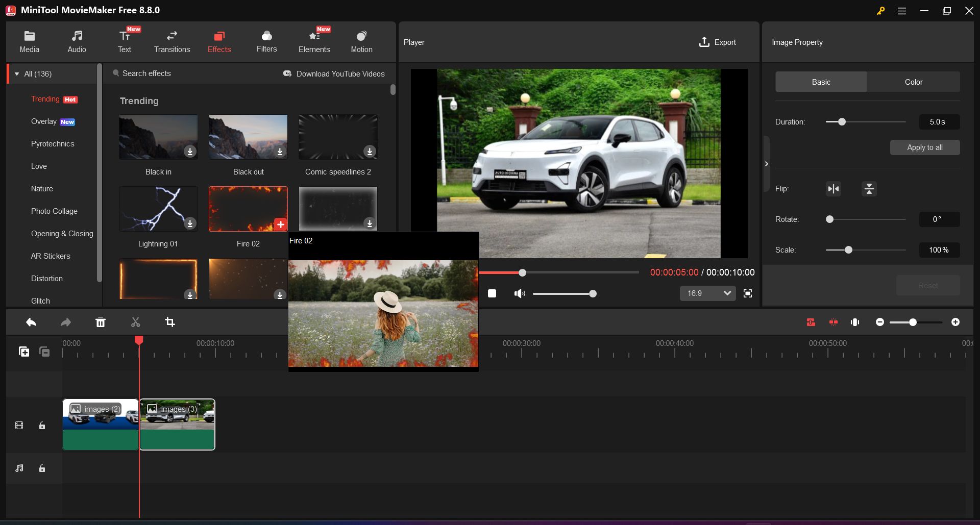
Task: Download the Black in effect
Action: pyautogui.click(x=190, y=152)
